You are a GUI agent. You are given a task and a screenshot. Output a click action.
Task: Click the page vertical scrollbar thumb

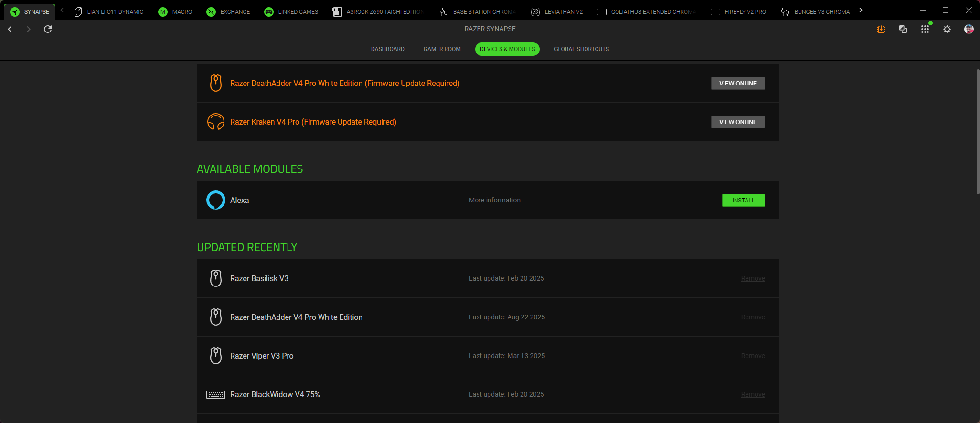pyautogui.click(x=978, y=132)
